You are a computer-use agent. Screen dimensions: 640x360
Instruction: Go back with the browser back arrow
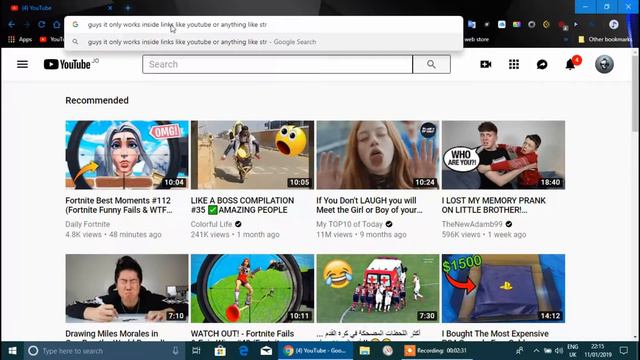(x=11, y=24)
